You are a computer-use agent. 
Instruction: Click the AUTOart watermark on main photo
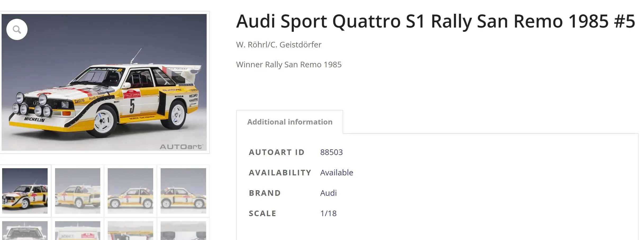pyautogui.click(x=182, y=147)
